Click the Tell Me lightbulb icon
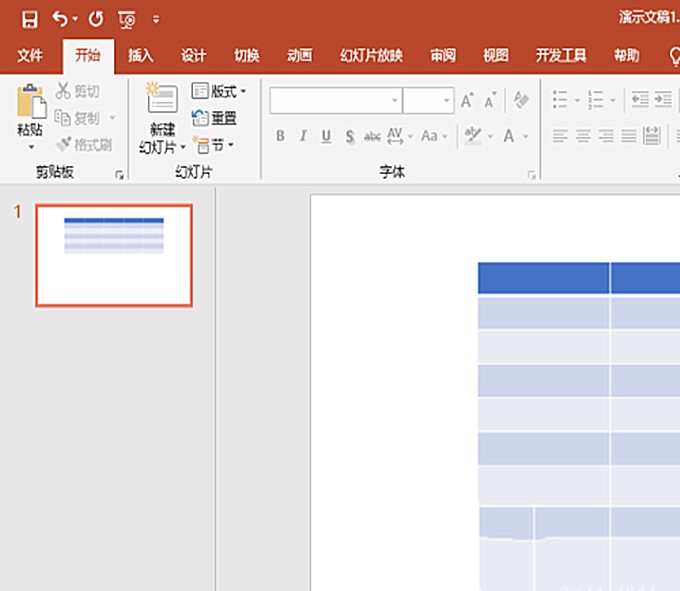This screenshot has width=680, height=591. click(x=674, y=56)
